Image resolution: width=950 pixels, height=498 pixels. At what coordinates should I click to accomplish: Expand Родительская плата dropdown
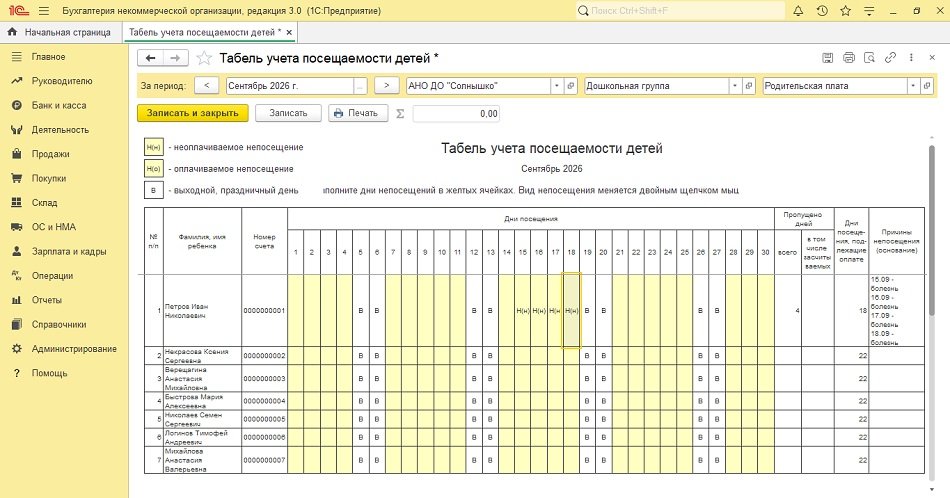click(x=913, y=86)
